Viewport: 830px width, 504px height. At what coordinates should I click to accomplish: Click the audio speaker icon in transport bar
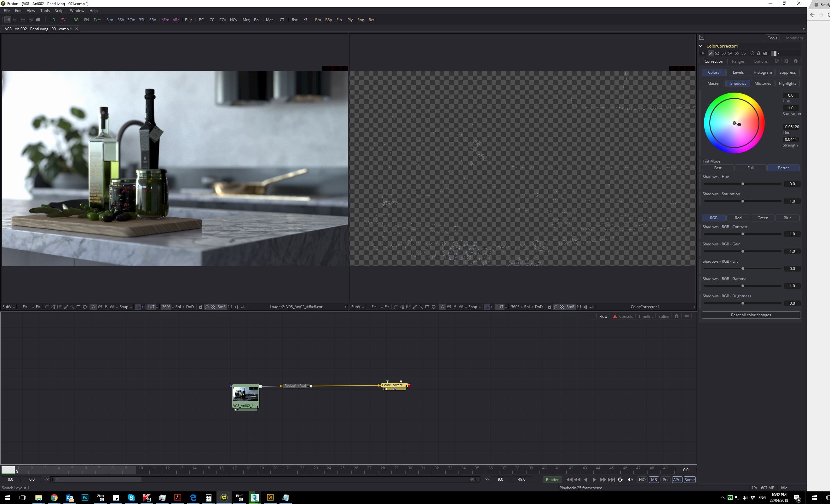[630, 479]
